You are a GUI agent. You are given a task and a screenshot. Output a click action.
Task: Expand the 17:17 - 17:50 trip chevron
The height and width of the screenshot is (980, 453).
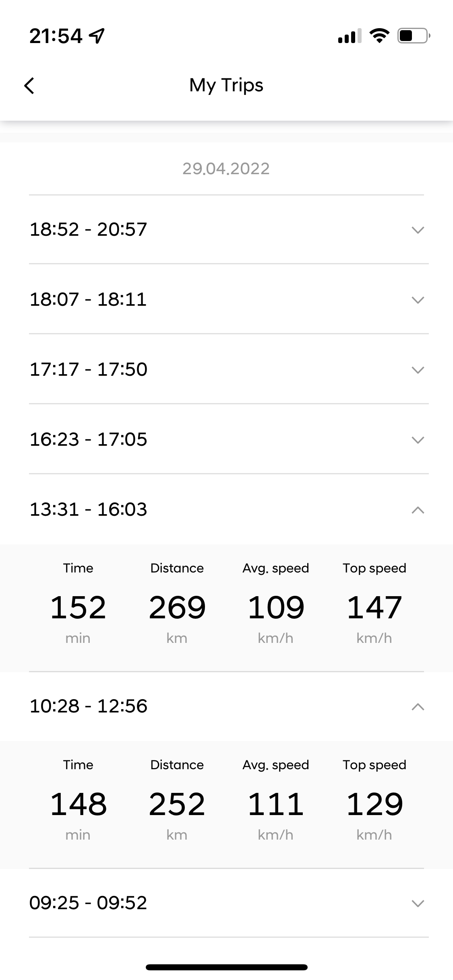pyautogui.click(x=418, y=370)
